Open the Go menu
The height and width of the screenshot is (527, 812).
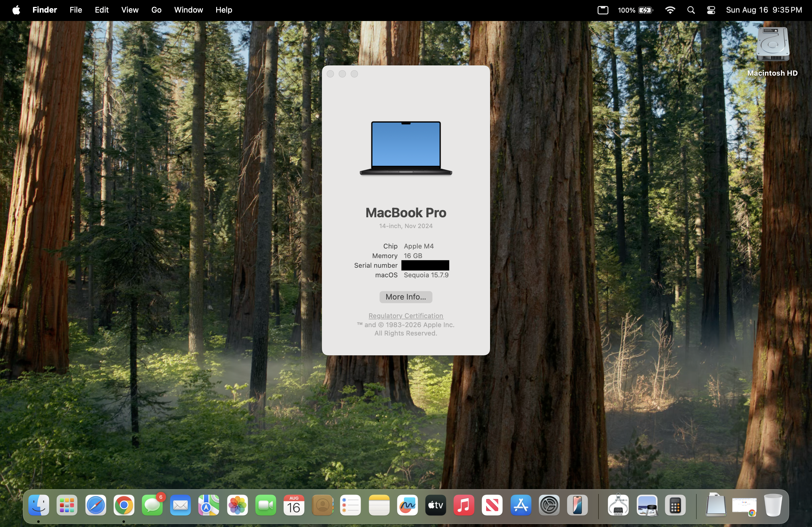coord(156,10)
